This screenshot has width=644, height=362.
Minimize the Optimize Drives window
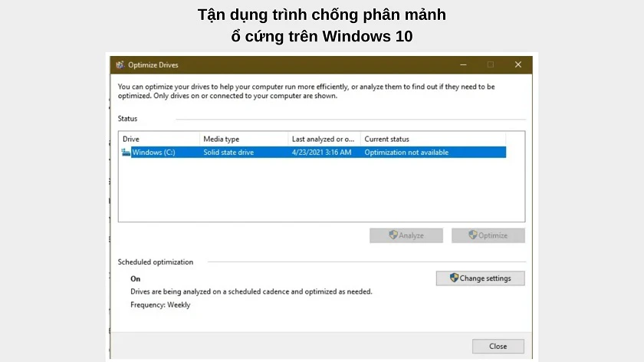point(463,65)
